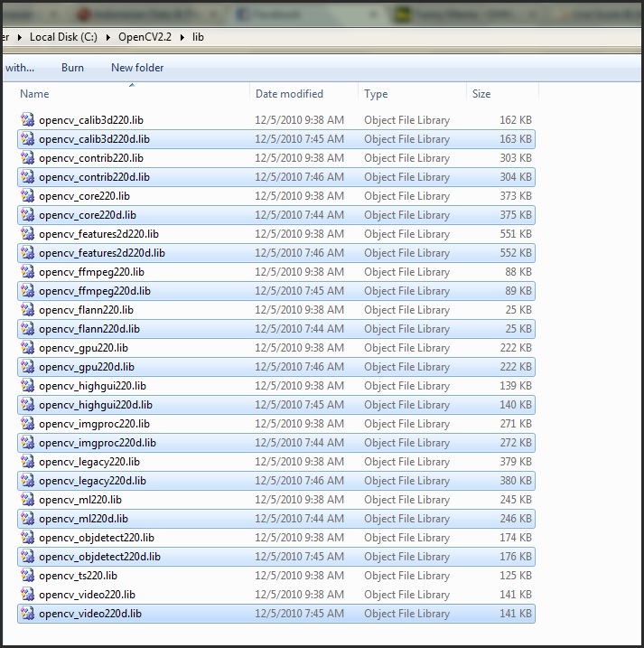Click the opencv_ffmpeg220d.lib file icon
Viewport: 644px width, 648px height.
point(28,291)
